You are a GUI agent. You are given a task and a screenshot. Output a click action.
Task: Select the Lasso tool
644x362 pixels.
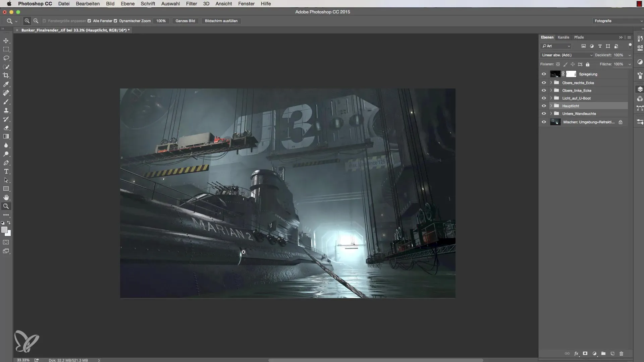[x=6, y=58]
